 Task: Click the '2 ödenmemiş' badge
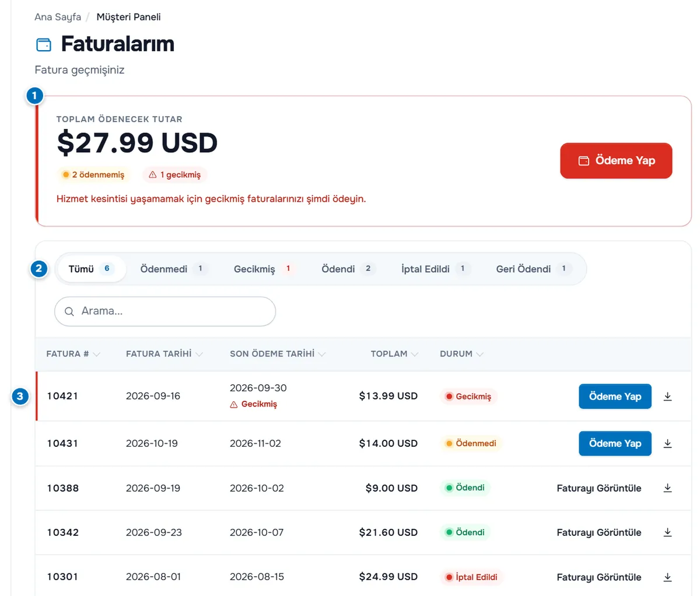pyautogui.click(x=93, y=174)
